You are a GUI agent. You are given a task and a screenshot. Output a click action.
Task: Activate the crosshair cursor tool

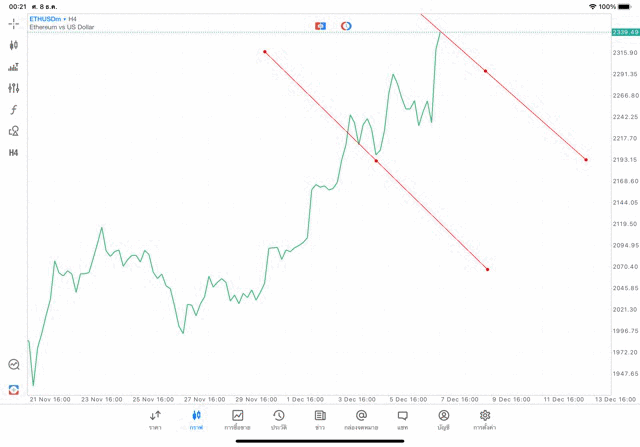pos(14,22)
